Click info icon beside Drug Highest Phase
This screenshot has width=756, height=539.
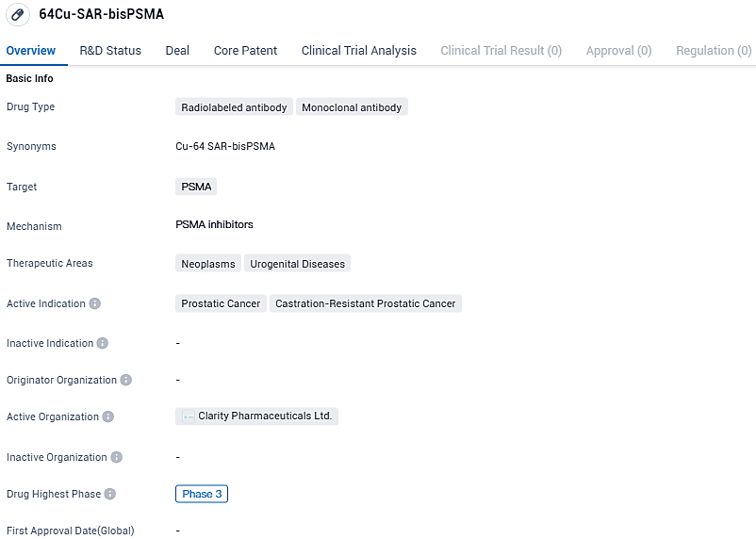(x=110, y=494)
